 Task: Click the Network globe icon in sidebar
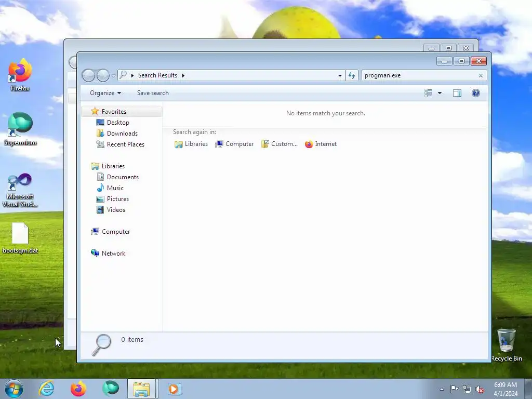click(95, 253)
